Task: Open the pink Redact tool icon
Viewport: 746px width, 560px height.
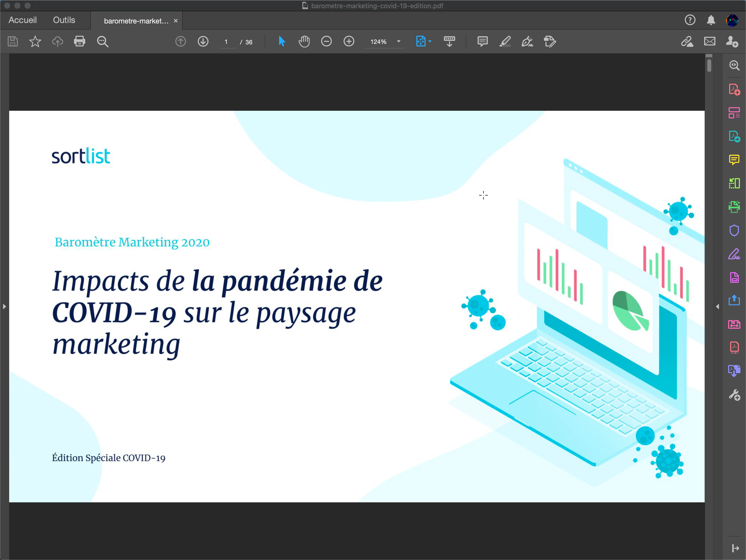Action: pyautogui.click(x=734, y=324)
